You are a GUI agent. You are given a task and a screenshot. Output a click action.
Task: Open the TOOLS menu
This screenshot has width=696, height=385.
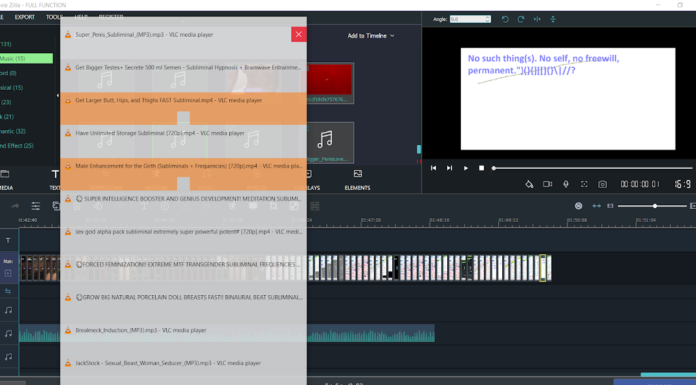click(54, 17)
